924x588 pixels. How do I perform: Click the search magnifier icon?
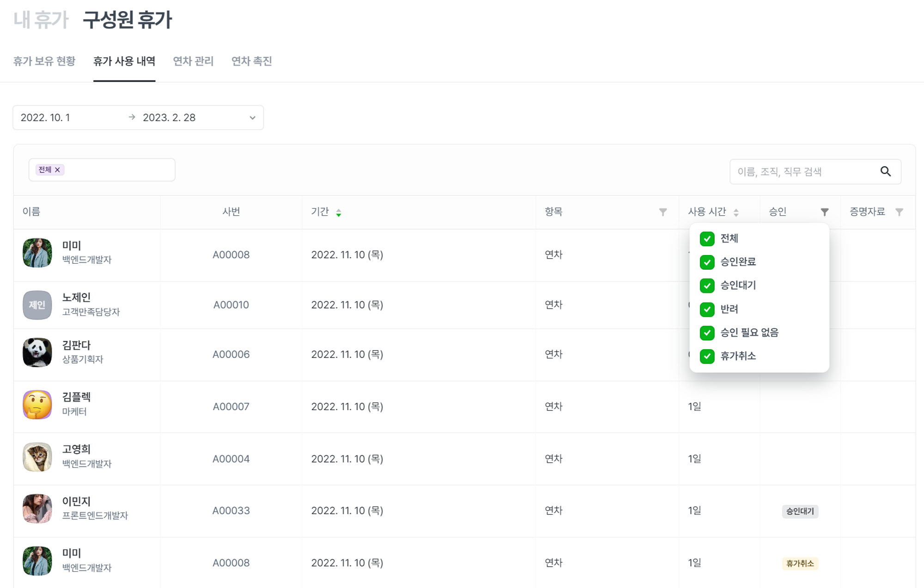coord(885,171)
